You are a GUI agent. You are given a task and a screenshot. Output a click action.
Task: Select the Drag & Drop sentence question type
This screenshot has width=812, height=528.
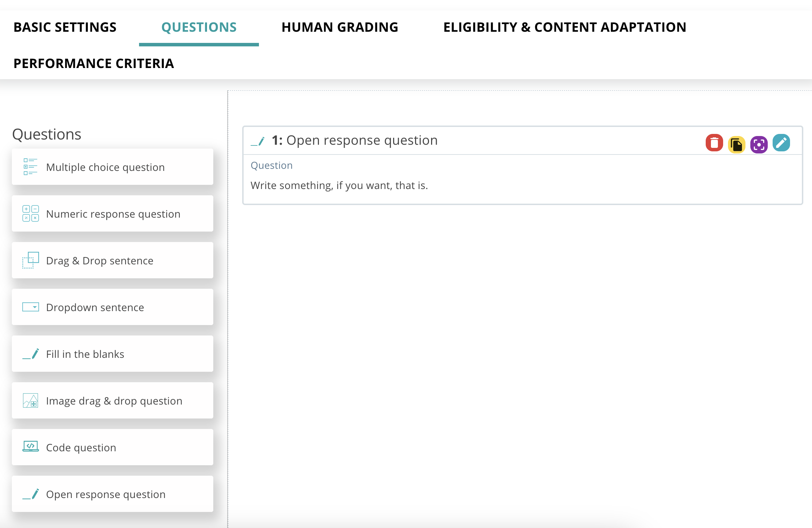coord(113,261)
